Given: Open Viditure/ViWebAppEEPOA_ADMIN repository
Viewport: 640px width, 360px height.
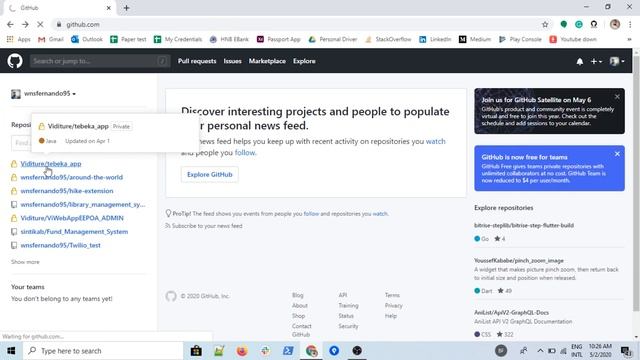Looking at the screenshot, I should (x=72, y=218).
